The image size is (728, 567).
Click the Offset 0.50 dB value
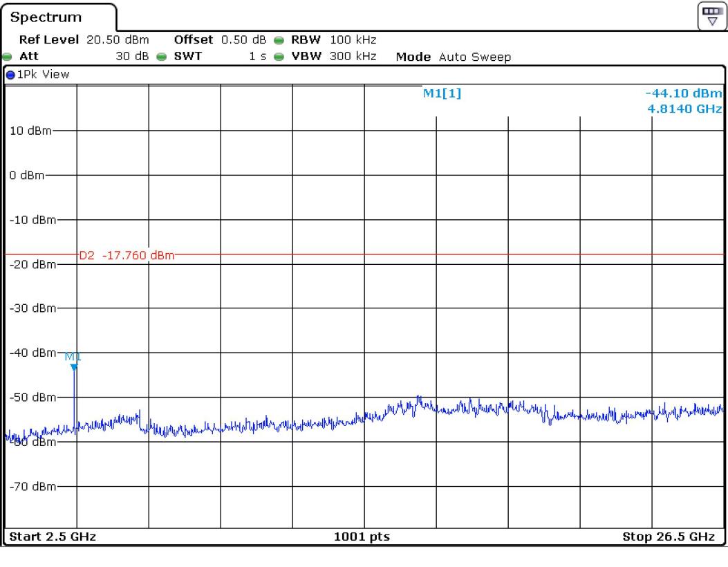click(243, 40)
